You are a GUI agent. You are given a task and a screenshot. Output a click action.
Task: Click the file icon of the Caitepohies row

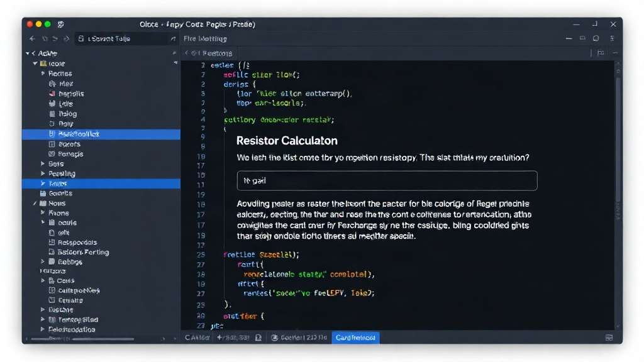click(x=52, y=290)
